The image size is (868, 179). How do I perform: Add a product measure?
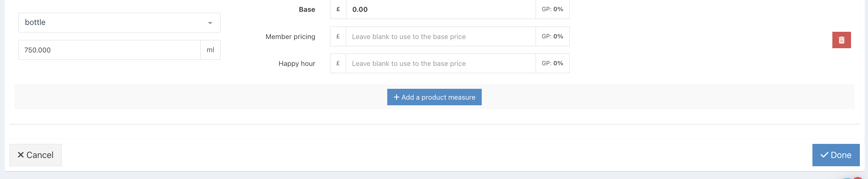(x=434, y=97)
